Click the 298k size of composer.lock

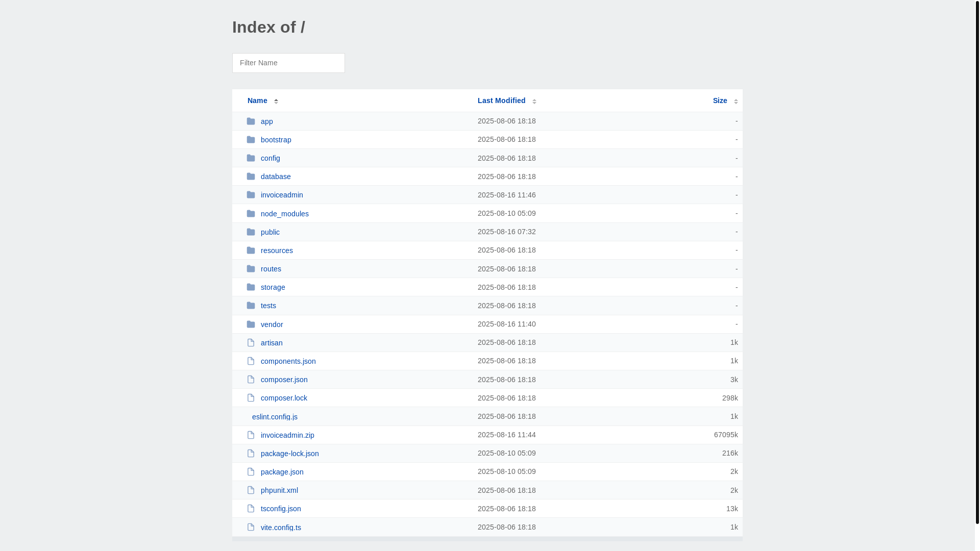730,398
